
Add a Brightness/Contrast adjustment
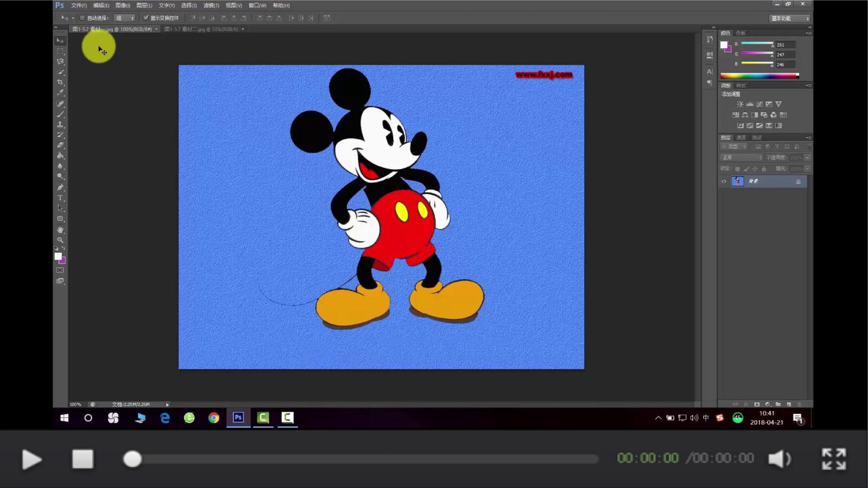(x=740, y=104)
